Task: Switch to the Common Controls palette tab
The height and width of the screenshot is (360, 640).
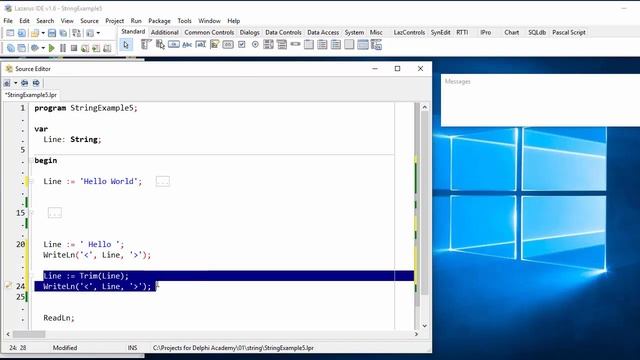Action: click(209, 32)
